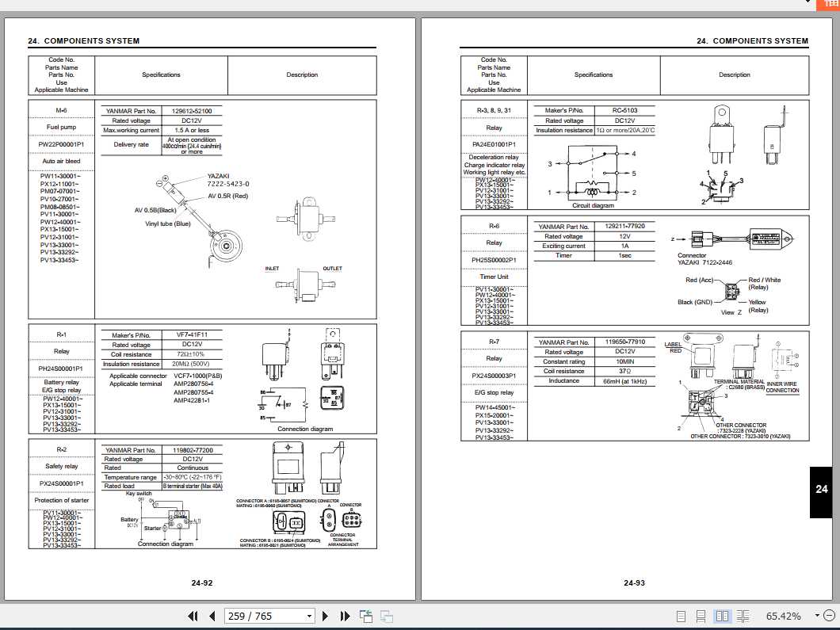Screen dimensions: 840x630
Task: Select part number PX24S00001P1
Action: pyautogui.click(x=62, y=483)
